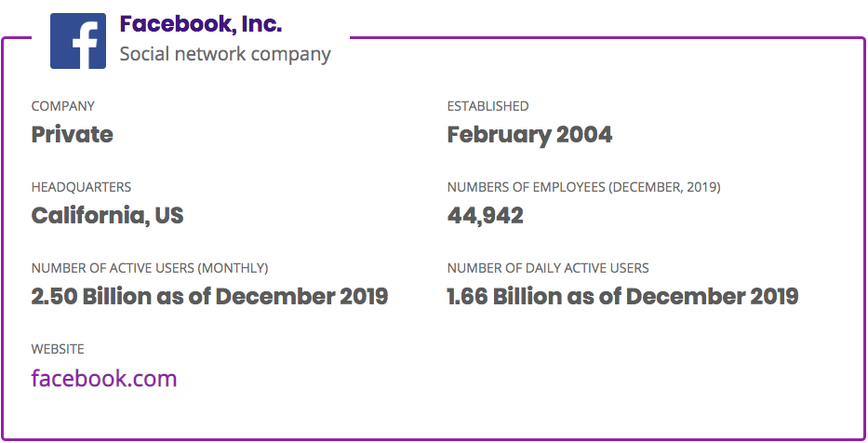The width and height of the screenshot is (868, 443).
Task: Click the WEBSITE label
Action: [58, 349]
